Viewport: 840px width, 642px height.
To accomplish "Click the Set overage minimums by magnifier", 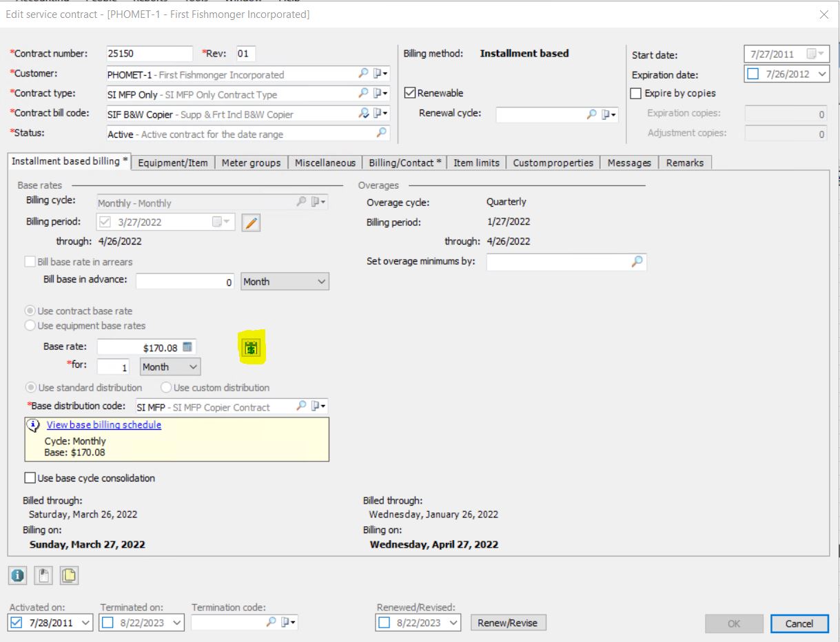I will point(638,261).
